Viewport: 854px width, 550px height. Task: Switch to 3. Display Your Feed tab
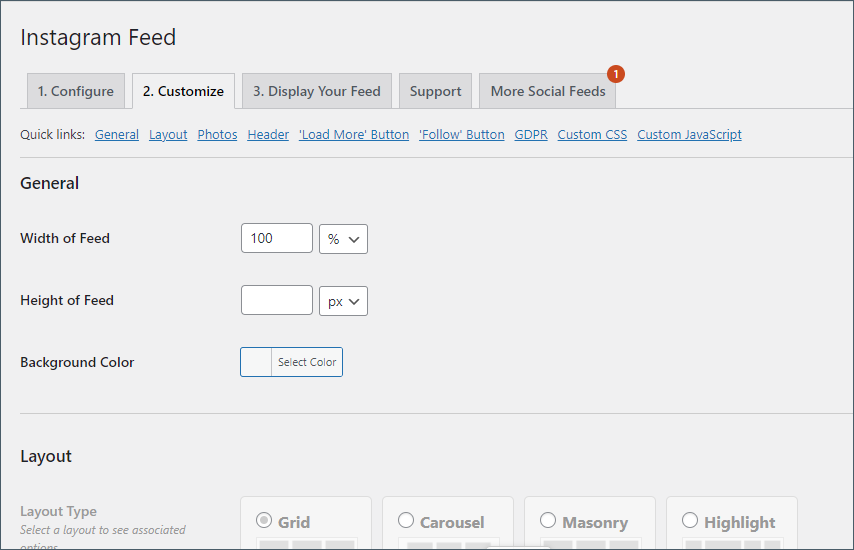[316, 91]
